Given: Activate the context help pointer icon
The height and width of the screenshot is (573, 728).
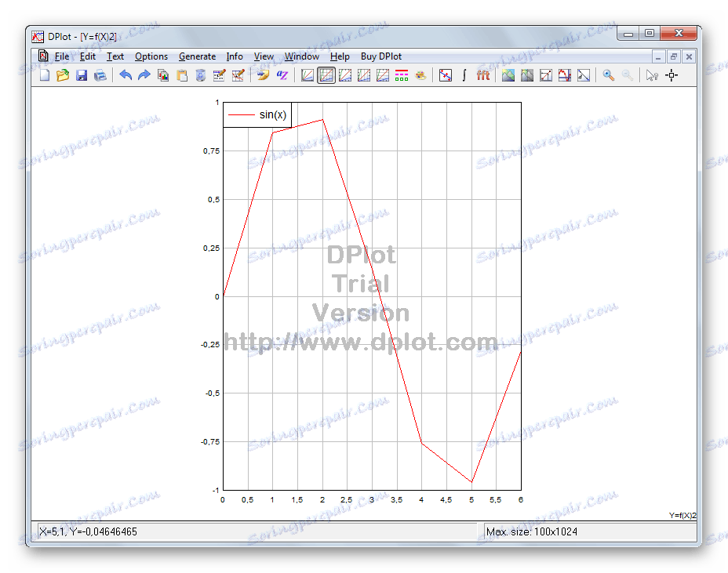Looking at the screenshot, I should [x=652, y=75].
